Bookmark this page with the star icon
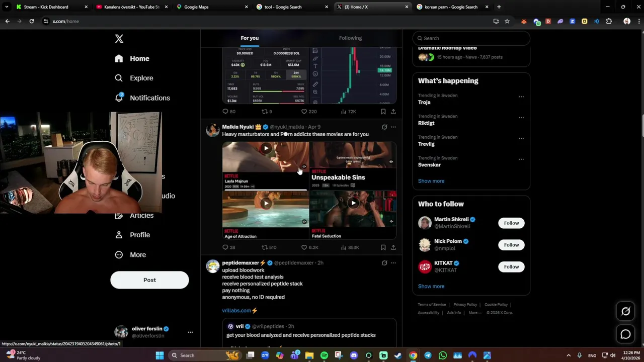644x362 pixels. [507, 21]
